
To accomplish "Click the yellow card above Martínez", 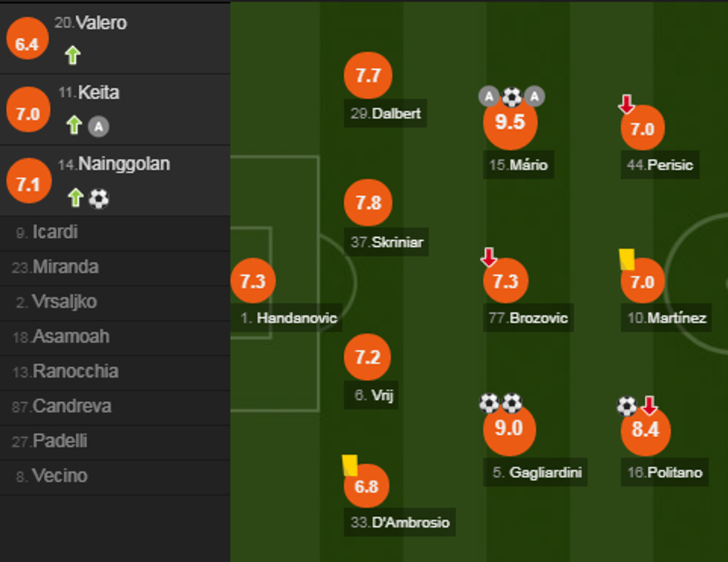I will point(627,259).
